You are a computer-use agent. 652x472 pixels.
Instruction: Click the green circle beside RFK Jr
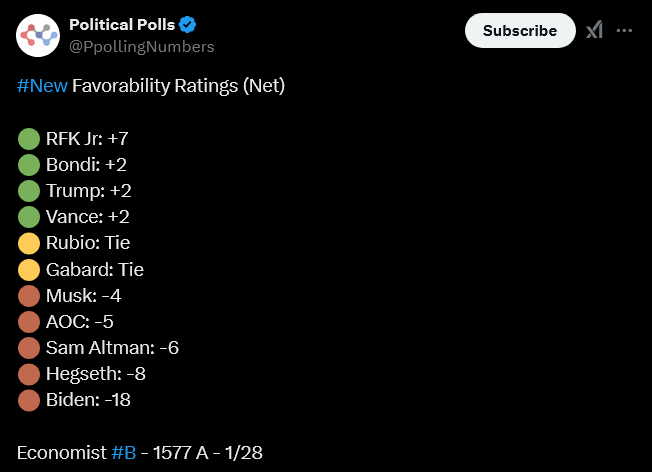pyautogui.click(x=29, y=139)
